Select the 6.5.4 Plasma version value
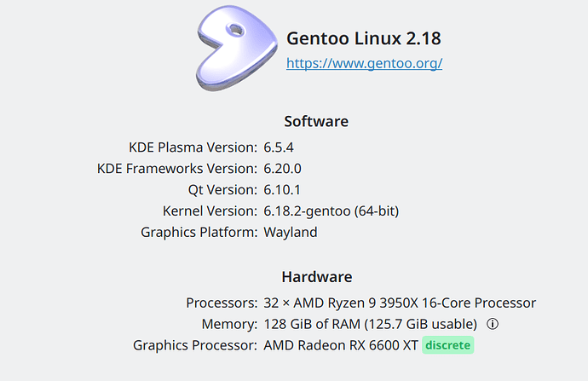 point(279,147)
